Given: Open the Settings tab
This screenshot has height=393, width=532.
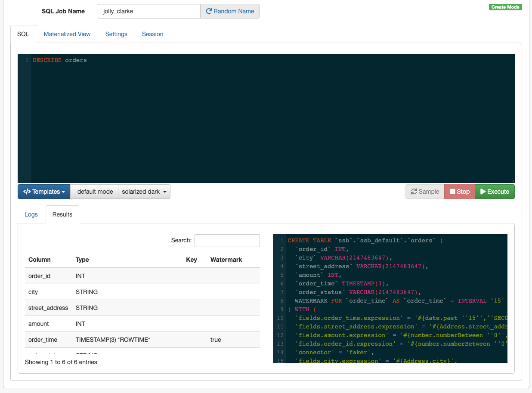Looking at the screenshot, I should [x=116, y=34].
